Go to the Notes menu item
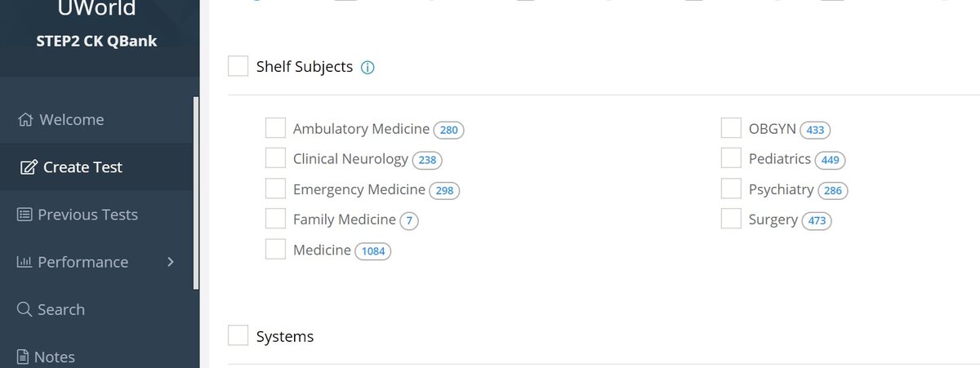Image resolution: width=980 pixels, height=368 pixels. pyautogui.click(x=55, y=357)
